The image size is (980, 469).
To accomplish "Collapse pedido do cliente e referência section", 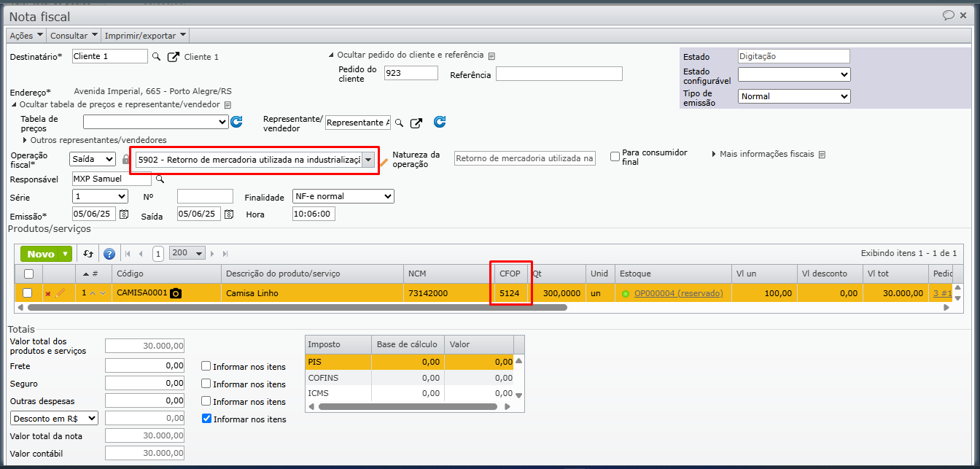I will (x=406, y=55).
